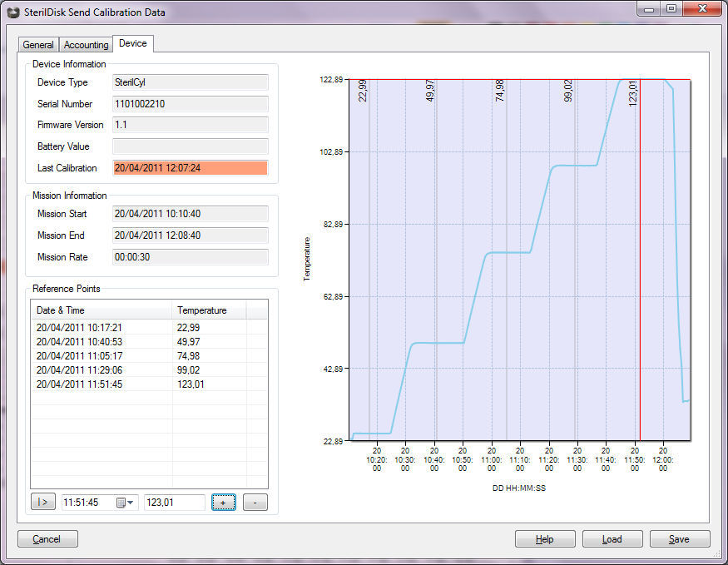Open the Help dialog
728x565 pixels.
click(545, 538)
